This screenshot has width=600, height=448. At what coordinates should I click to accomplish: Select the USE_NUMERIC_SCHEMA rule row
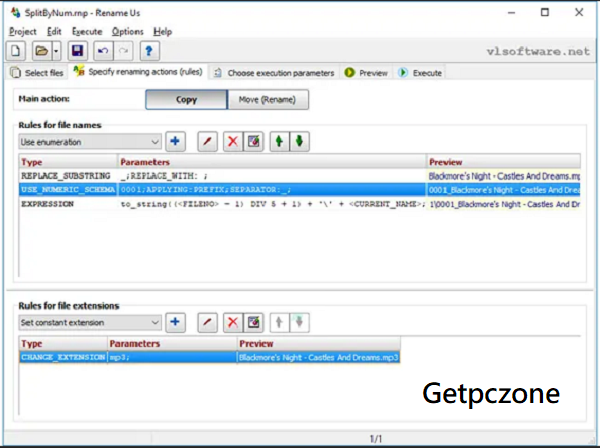(300, 190)
